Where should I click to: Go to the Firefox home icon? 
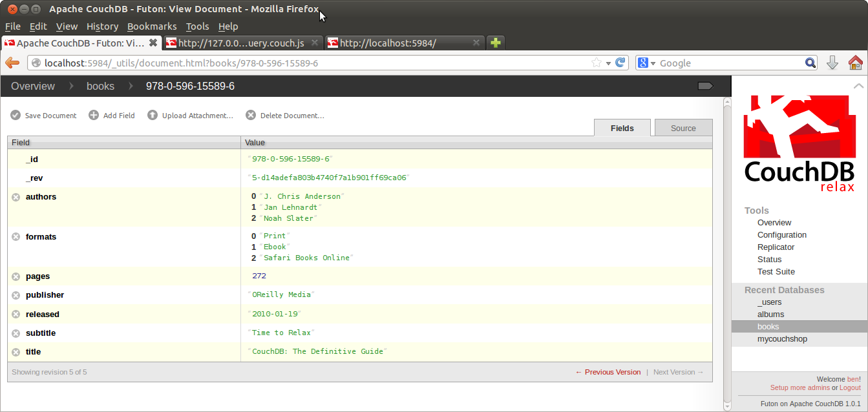pos(855,63)
